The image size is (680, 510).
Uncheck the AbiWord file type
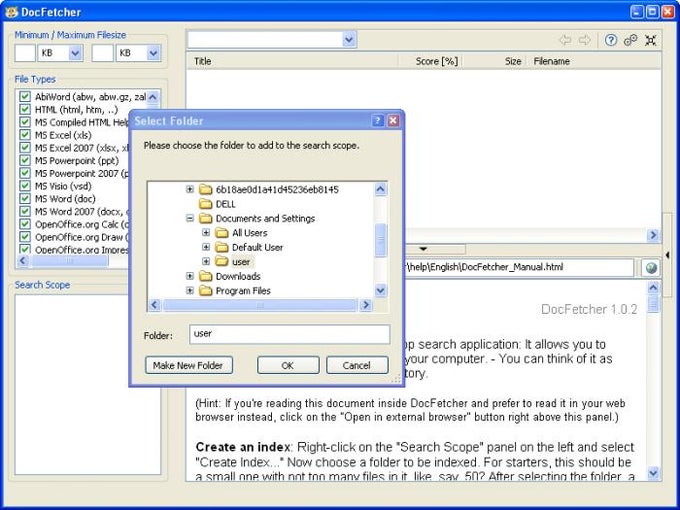25,96
